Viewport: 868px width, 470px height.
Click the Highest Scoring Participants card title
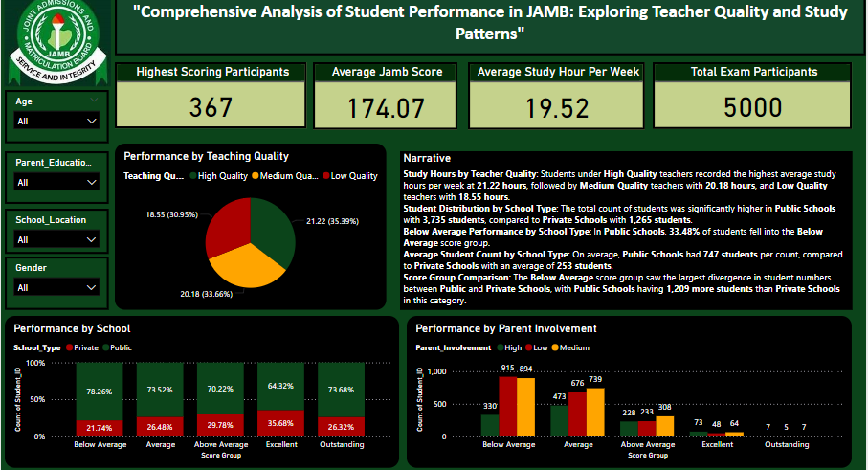212,72
